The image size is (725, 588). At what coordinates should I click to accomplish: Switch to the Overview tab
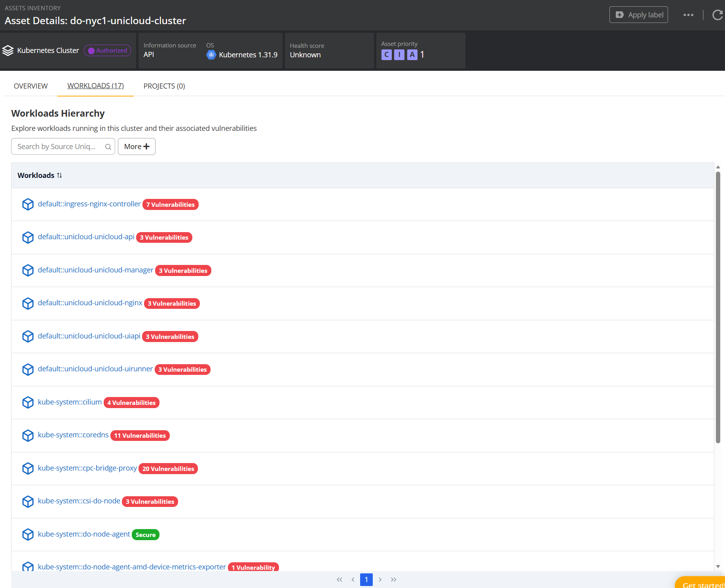[x=30, y=86]
